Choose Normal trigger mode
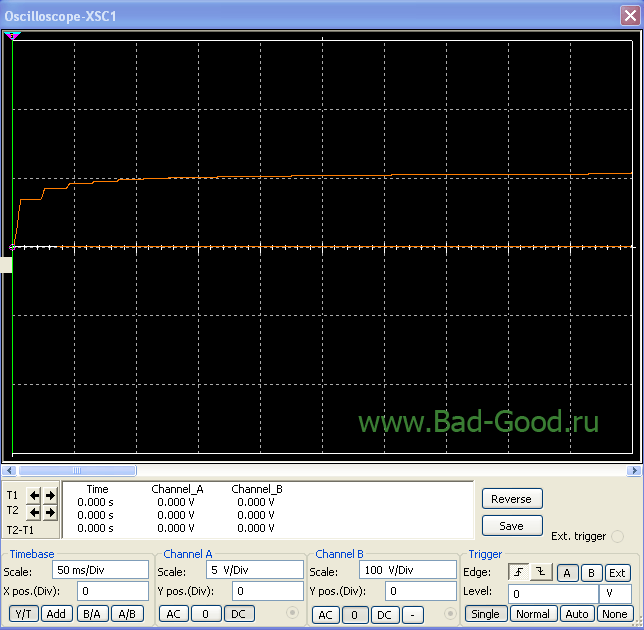This screenshot has height=630, width=644. [x=533, y=614]
